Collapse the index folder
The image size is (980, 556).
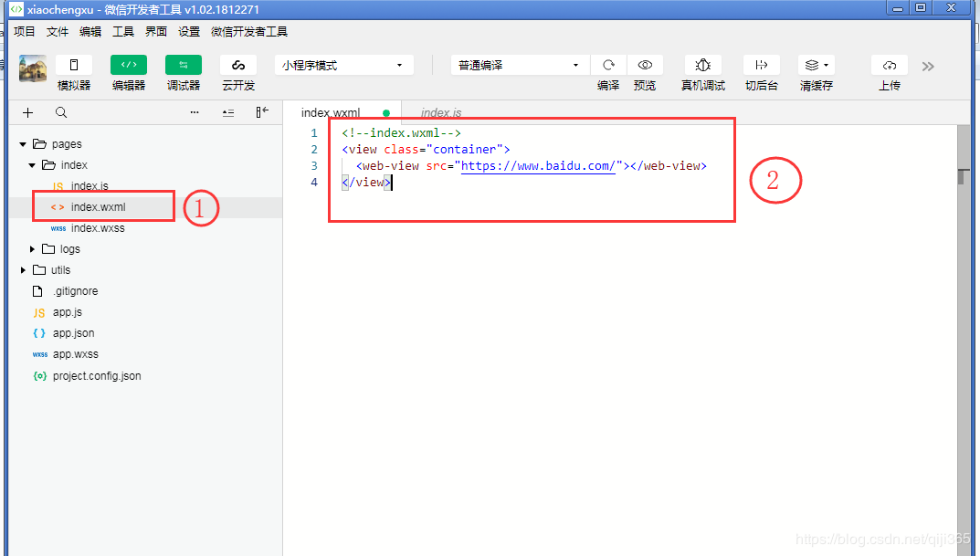point(32,165)
